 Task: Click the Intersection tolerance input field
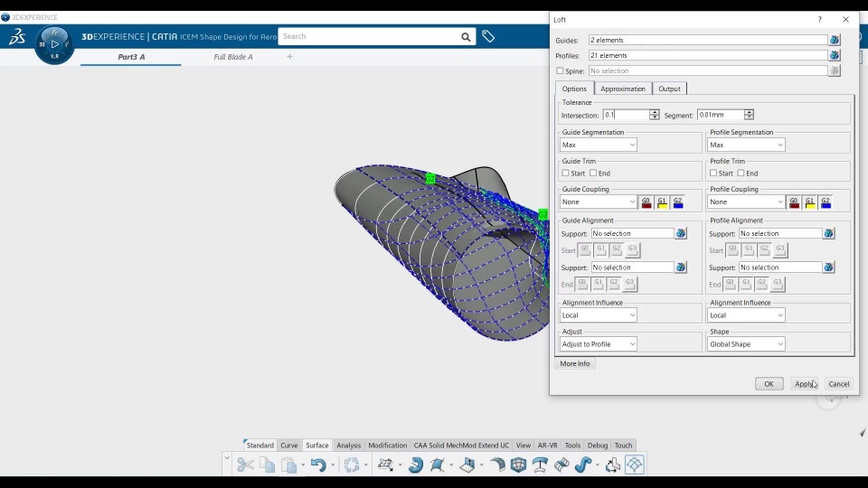[x=626, y=115]
